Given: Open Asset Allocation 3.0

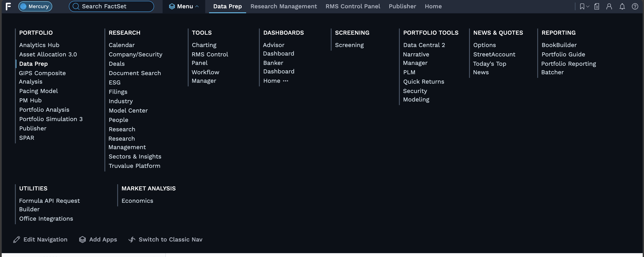Looking at the screenshot, I should 48,54.
